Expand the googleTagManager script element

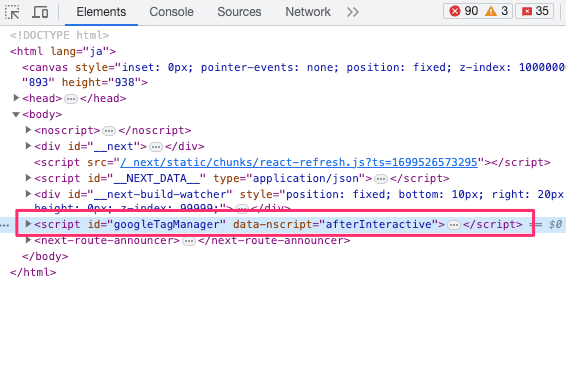(x=28, y=224)
